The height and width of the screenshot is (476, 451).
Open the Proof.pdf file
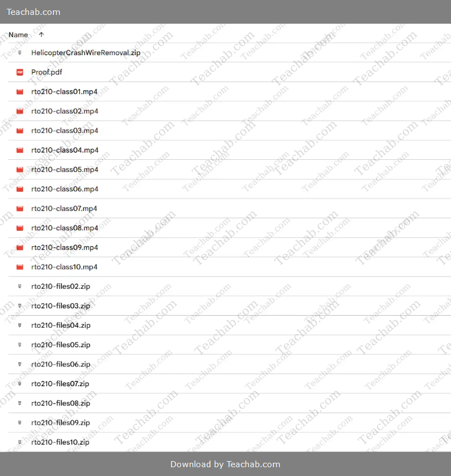point(46,72)
